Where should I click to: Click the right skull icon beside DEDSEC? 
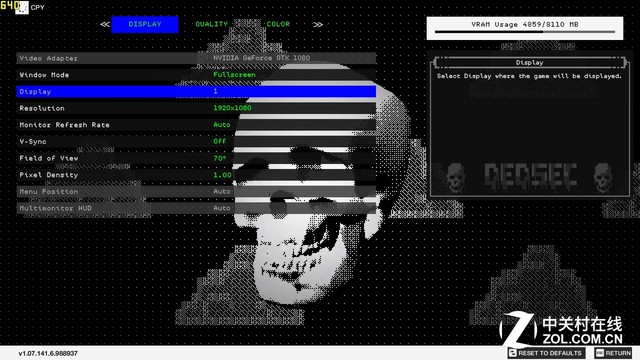(603, 177)
